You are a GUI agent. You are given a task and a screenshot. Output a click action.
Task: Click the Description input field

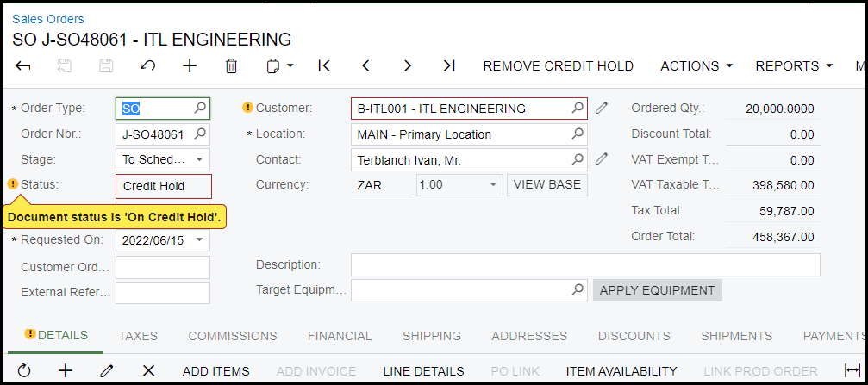tap(584, 264)
